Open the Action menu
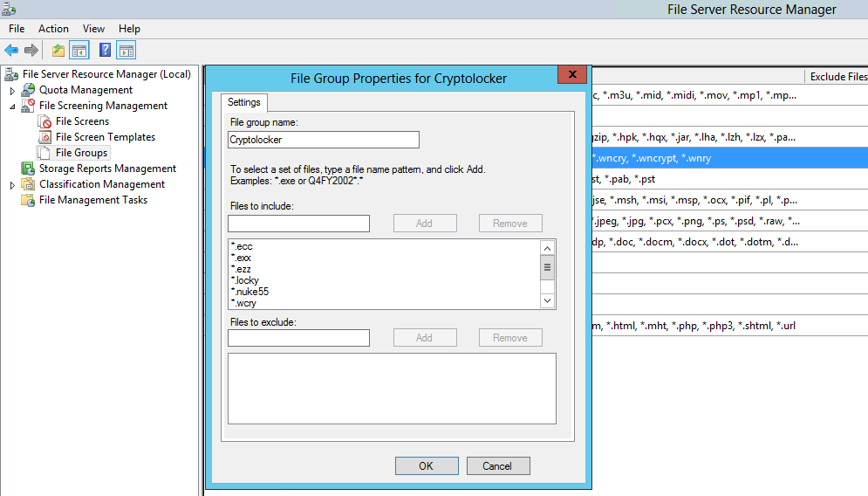 tap(53, 29)
